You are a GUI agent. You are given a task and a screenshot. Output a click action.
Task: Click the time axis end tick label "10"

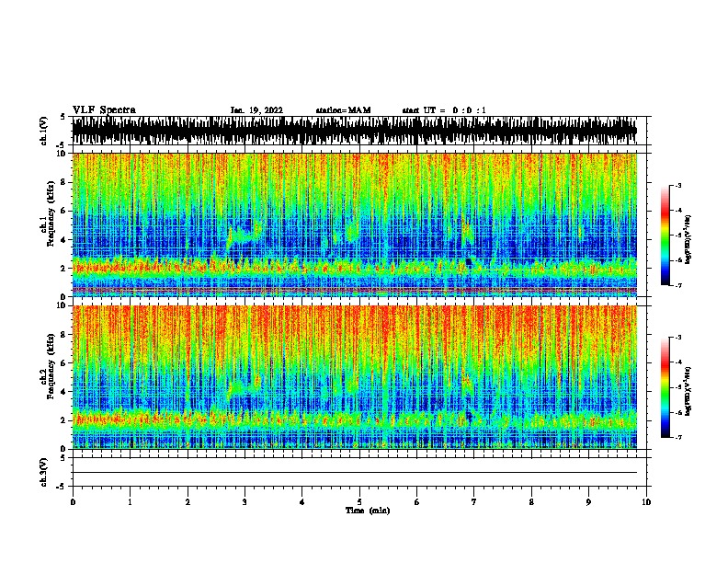coord(646,502)
